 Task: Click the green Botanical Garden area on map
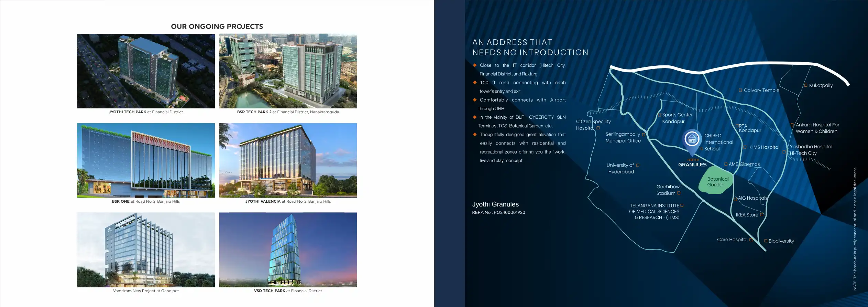click(x=716, y=181)
